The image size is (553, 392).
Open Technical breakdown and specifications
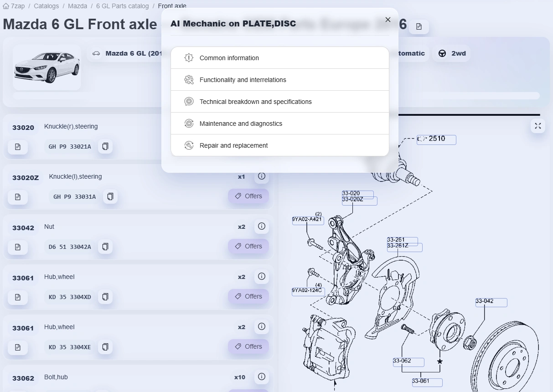point(280,102)
